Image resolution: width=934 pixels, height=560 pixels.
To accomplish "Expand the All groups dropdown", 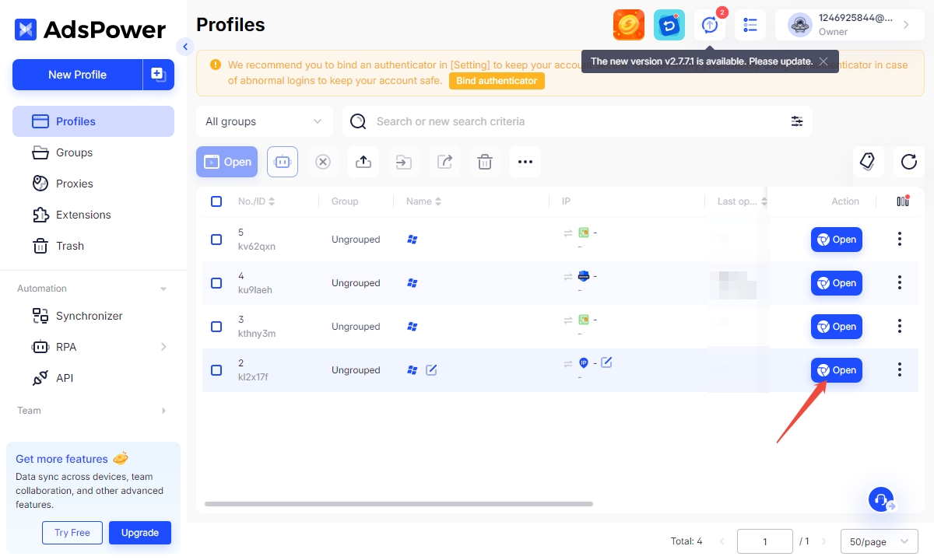I will tap(264, 121).
